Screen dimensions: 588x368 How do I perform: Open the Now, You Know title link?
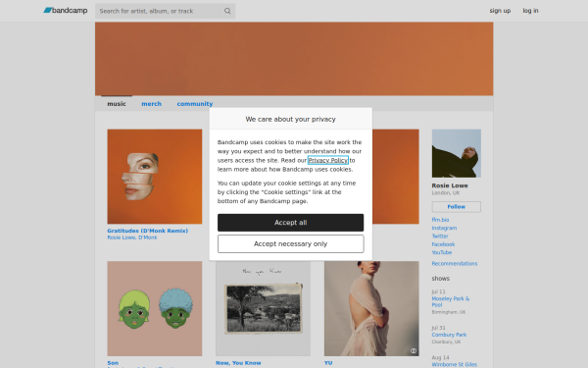tap(238, 363)
